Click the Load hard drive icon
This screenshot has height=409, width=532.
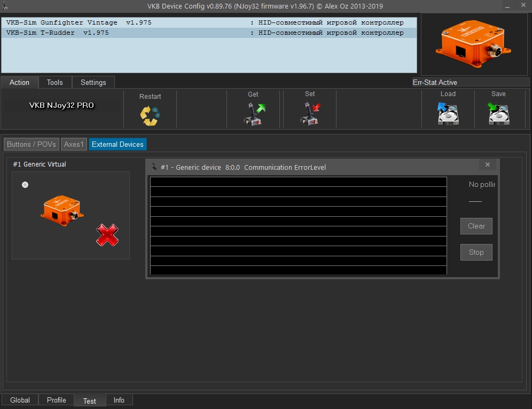tap(448, 114)
